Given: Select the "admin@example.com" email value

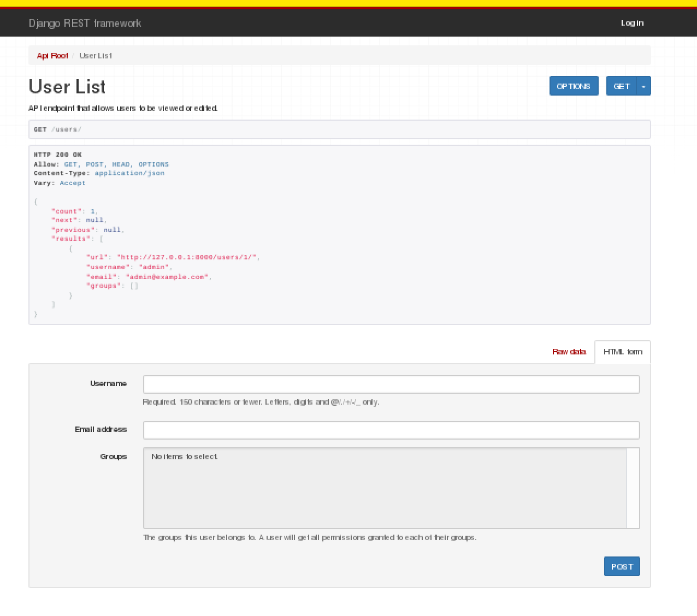Looking at the screenshot, I should click(x=168, y=277).
